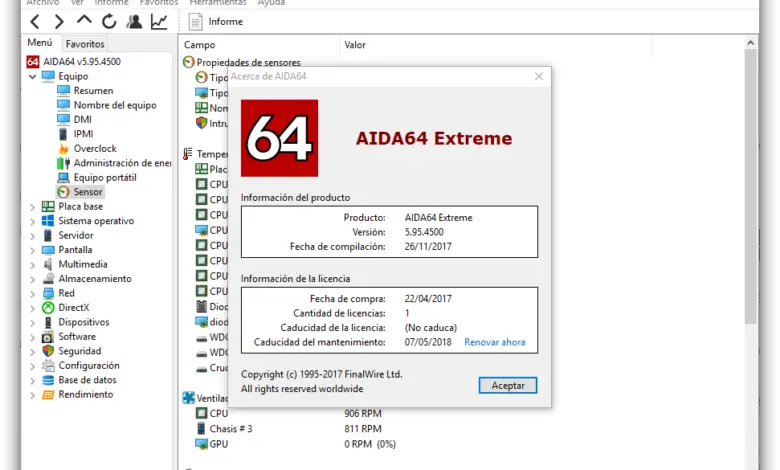The width and height of the screenshot is (780, 470).
Task: Click the Almacenamiento drive icon
Action: (x=48, y=279)
